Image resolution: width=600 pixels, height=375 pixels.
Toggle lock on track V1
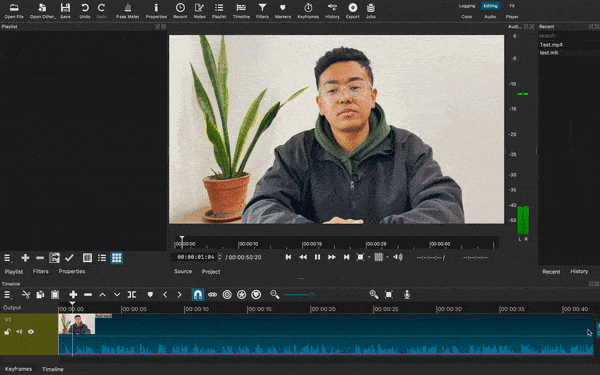[x=7, y=332]
